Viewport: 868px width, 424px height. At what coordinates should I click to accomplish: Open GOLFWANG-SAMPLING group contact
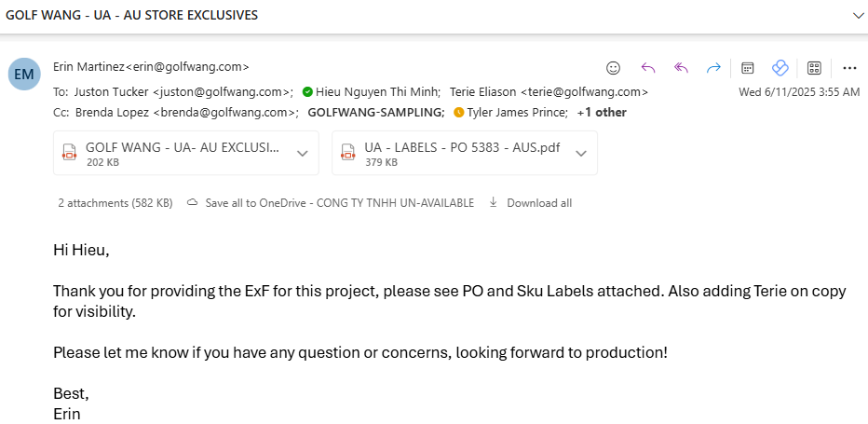coord(375,113)
